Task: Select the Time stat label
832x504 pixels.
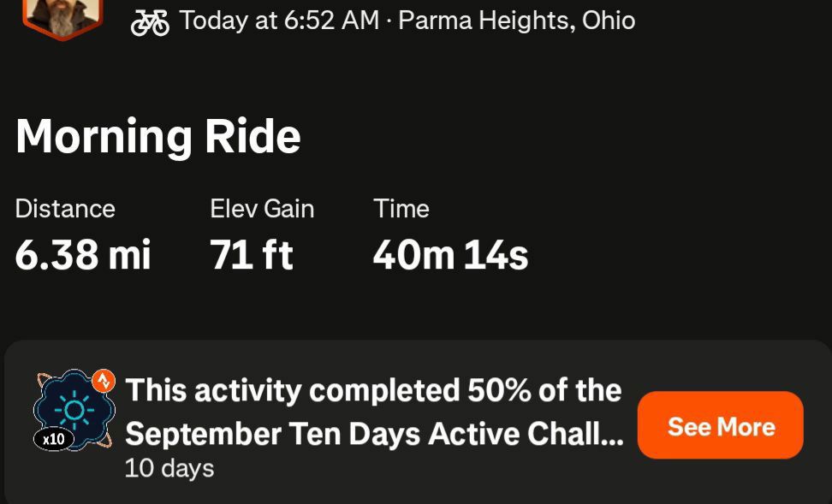Action: click(x=401, y=209)
